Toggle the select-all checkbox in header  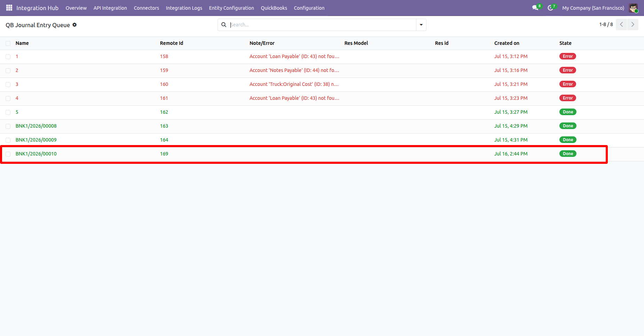(8, 43)
